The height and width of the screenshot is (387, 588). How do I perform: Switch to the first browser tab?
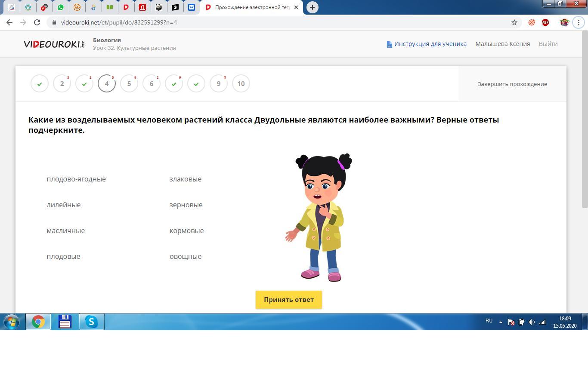12,7
